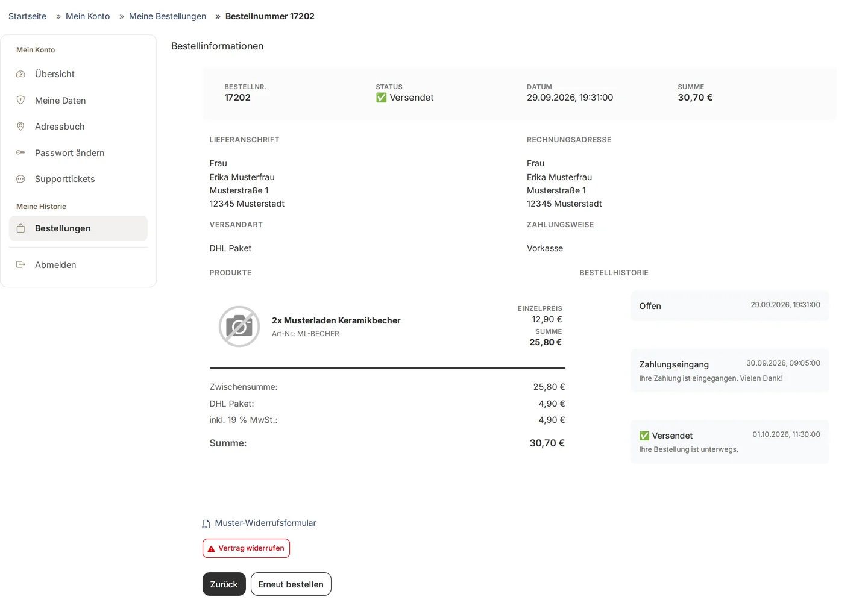Click product name 2x Musterladen Keramikbecher
Screen dimensions: 868x603
(336, 320)
